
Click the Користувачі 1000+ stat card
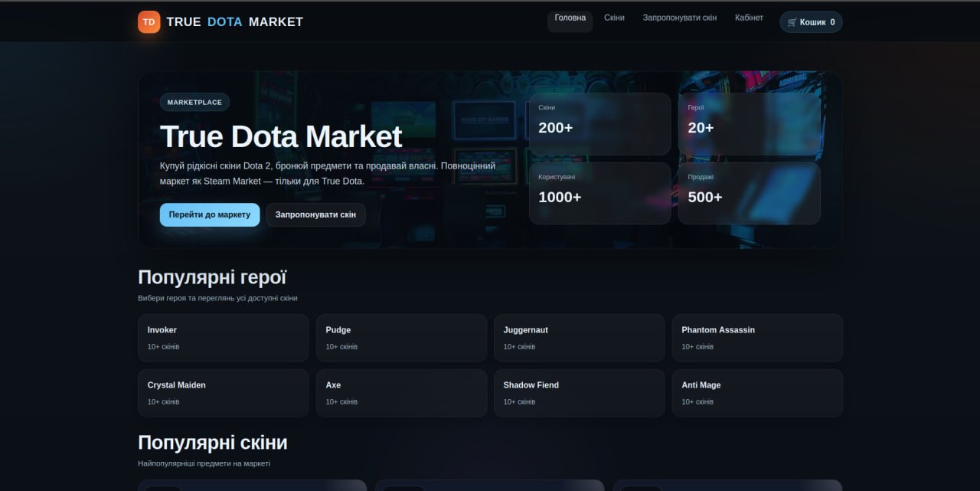[600, 193]
